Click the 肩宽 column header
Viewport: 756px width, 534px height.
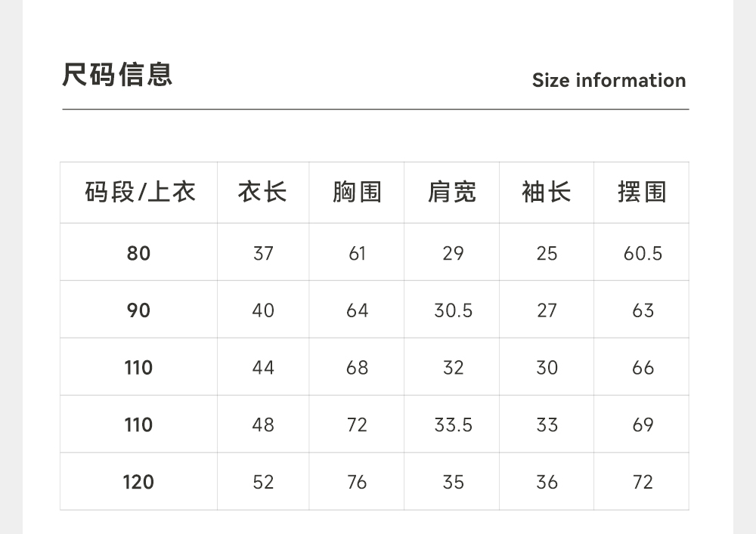pyautogui.click(x=452, y=192)
